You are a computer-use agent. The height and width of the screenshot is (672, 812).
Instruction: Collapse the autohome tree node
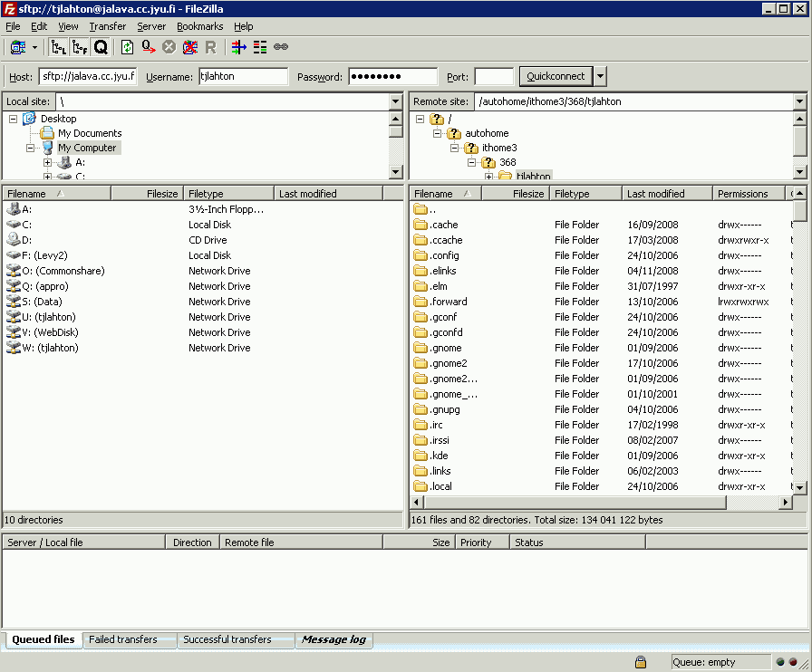[x=437, y=133]
